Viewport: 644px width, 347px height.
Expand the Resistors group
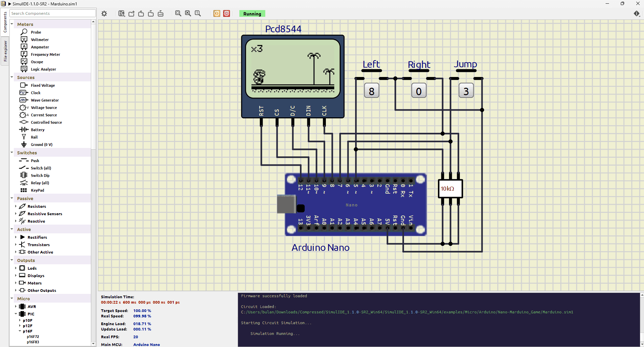(x=16, y=206)
